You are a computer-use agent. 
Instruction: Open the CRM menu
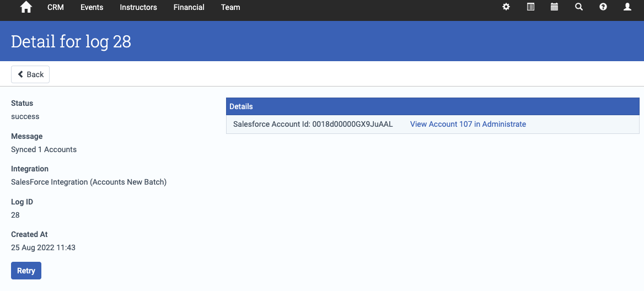coord(56,7)
